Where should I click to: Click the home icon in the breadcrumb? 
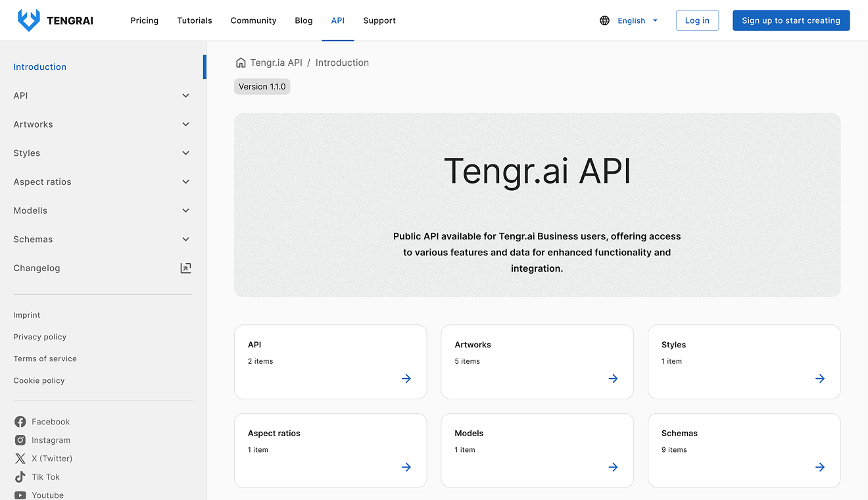241,62
